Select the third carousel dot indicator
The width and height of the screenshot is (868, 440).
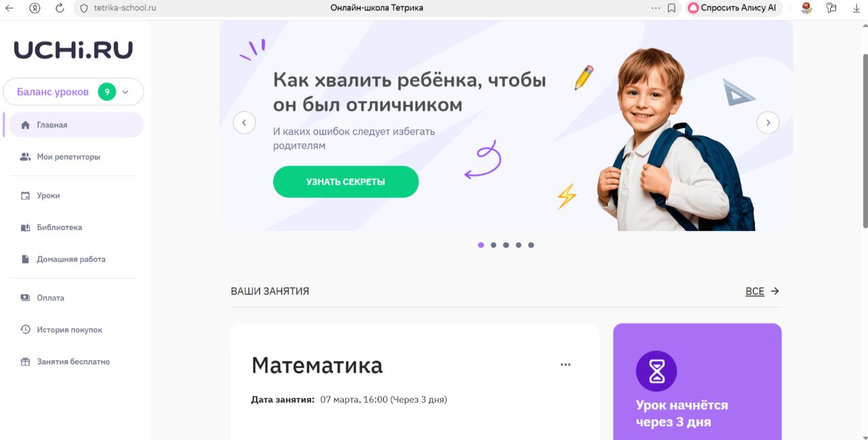(x=506, y=245)
